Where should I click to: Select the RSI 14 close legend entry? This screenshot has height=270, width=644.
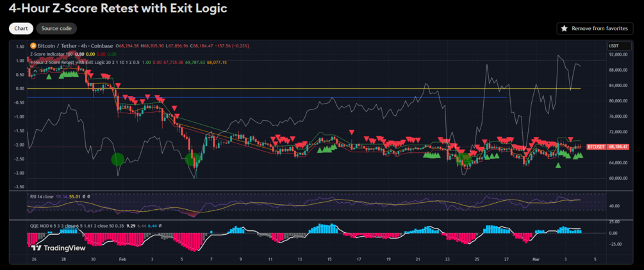click(42, 197)
